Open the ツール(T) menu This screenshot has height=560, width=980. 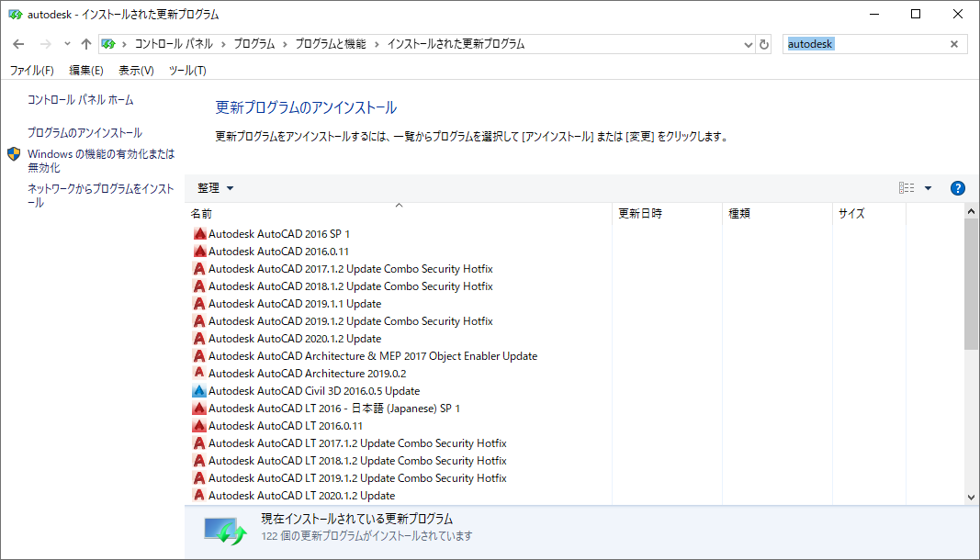187,71
